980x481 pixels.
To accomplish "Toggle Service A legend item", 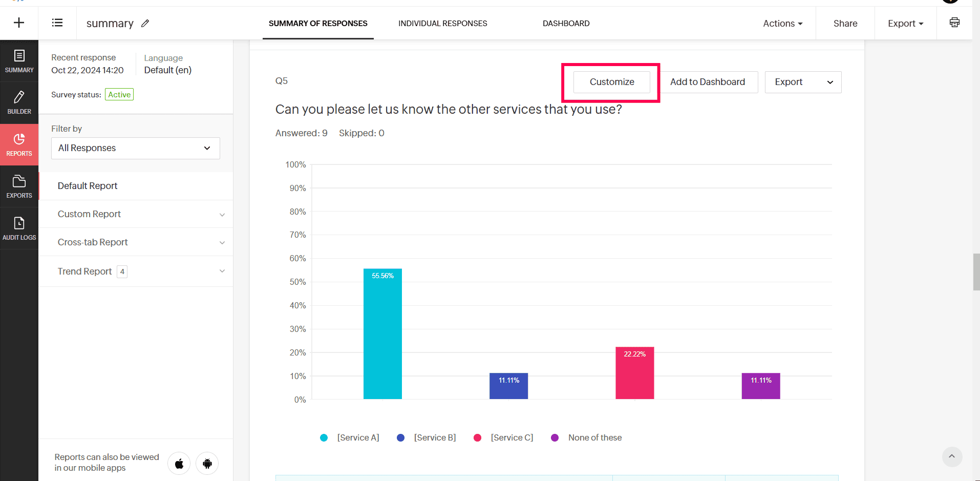I will [x=350, y=437].
